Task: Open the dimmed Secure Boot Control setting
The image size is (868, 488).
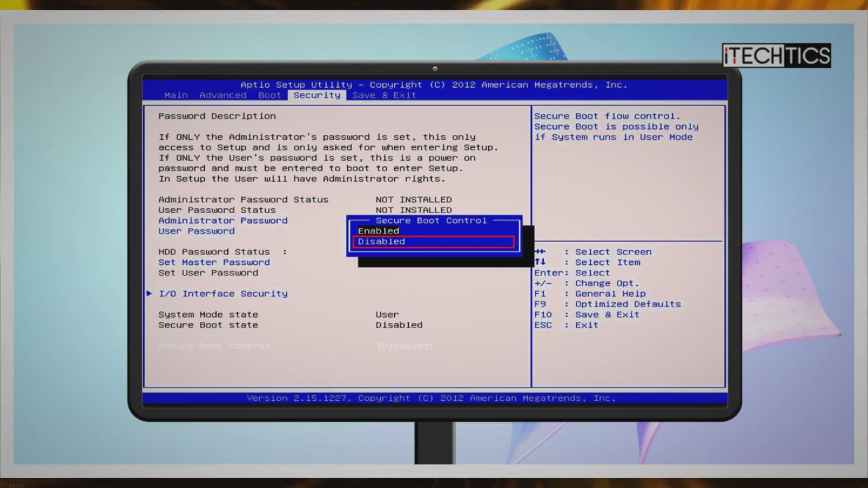Action: coord(214,346)
